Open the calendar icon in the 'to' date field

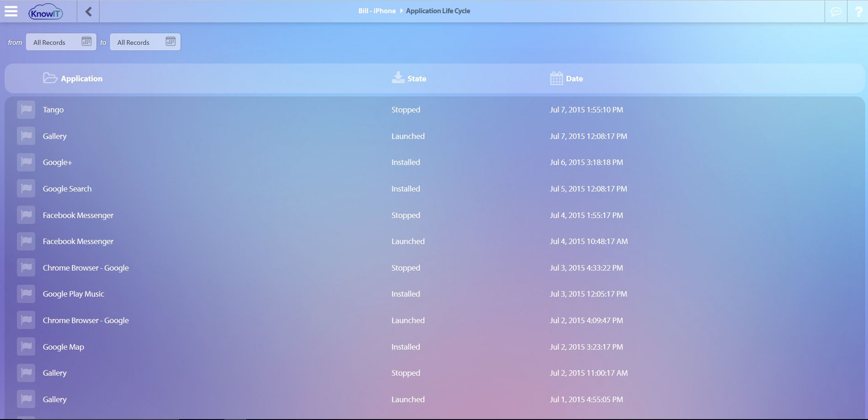[x=170, y=42]
